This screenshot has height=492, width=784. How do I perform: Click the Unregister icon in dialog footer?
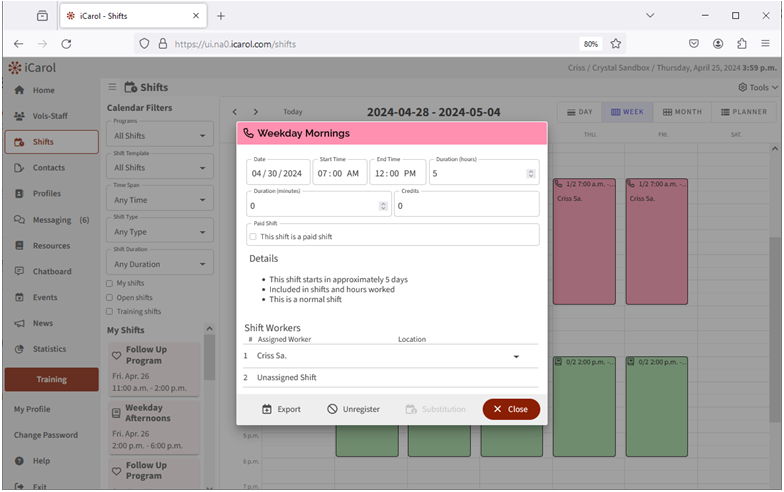pos(333,409)
